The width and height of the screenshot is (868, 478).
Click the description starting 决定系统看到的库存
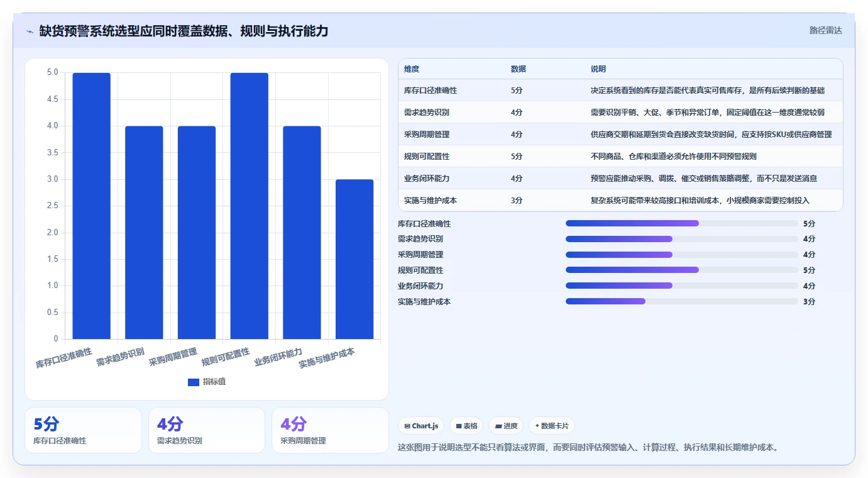[708, 91]
